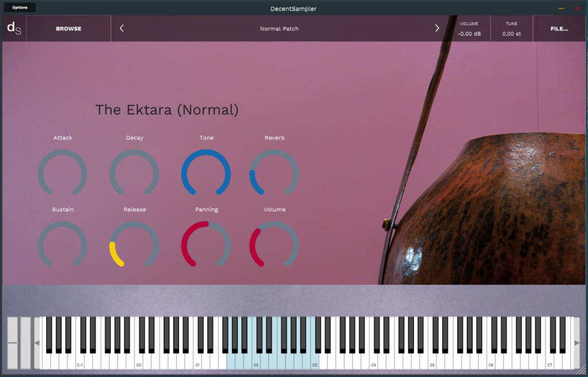
Task: Click the DecentSampler dS logo
Action: pos(14,29)
